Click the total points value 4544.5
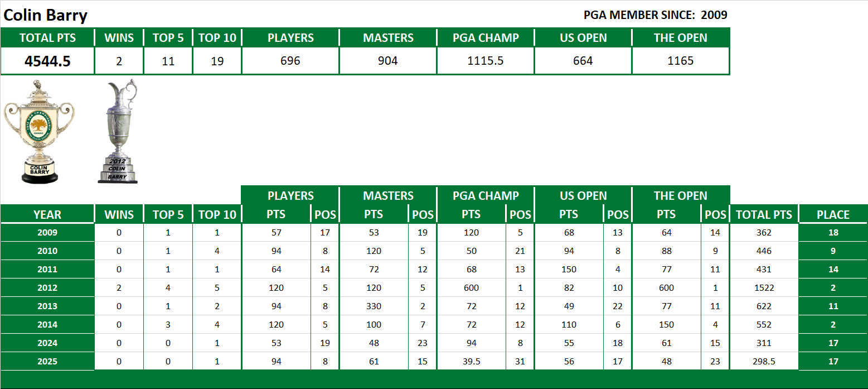This screenshot has height=389, width=868. point(48,60)
